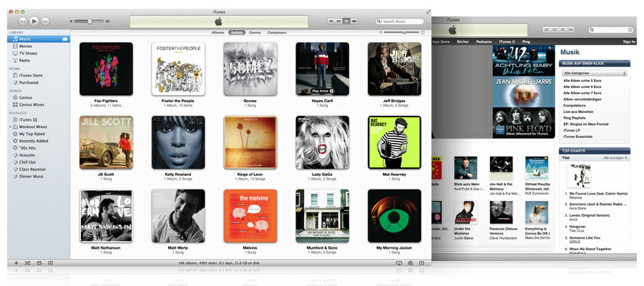Image resolution: width=644 pixels, height=286 pixels.
Task: Open Bücher tab in store window
Action: [x=463, y=42]
